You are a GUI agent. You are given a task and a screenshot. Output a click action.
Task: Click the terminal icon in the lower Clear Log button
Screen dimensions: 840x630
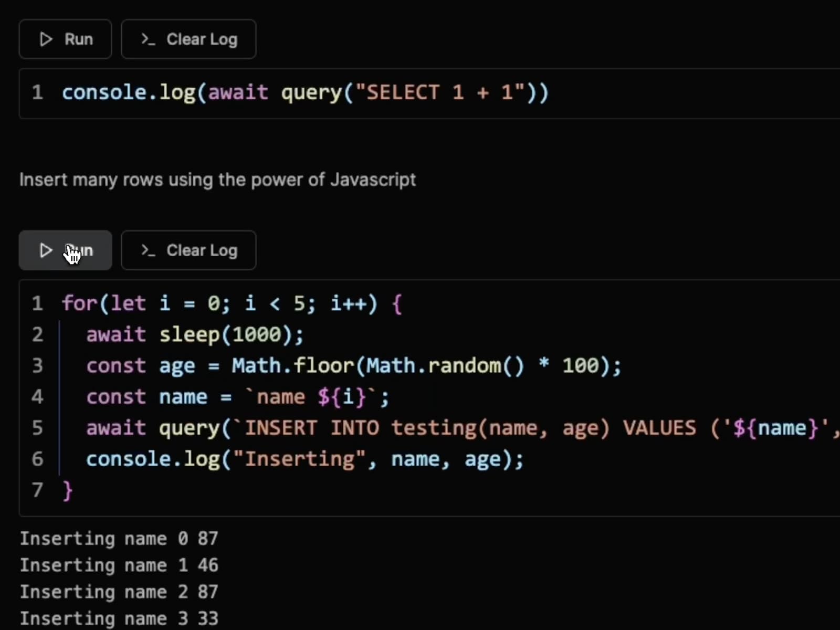(x=148, y=250)
